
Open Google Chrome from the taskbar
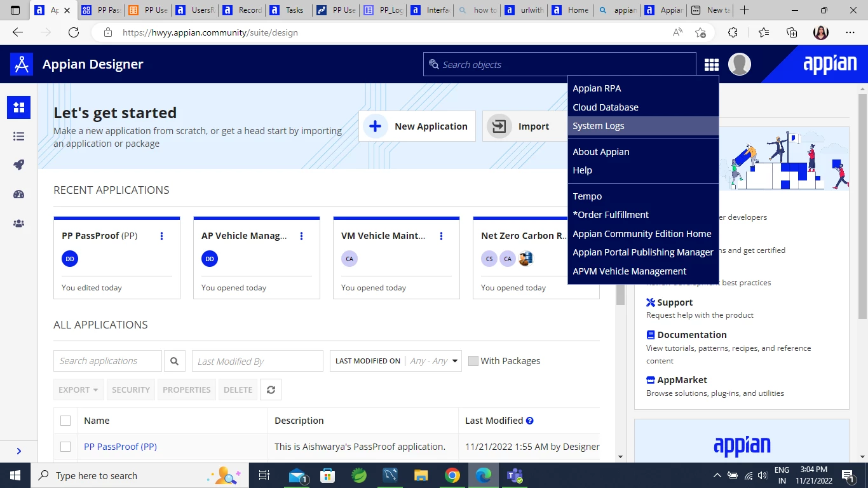pos(452,475)
